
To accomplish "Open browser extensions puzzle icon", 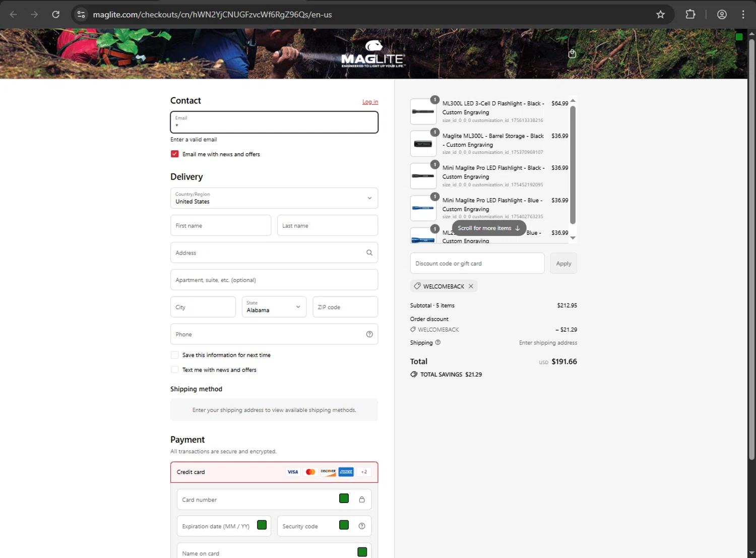I will pyautogui.click(x=690, y=15).
